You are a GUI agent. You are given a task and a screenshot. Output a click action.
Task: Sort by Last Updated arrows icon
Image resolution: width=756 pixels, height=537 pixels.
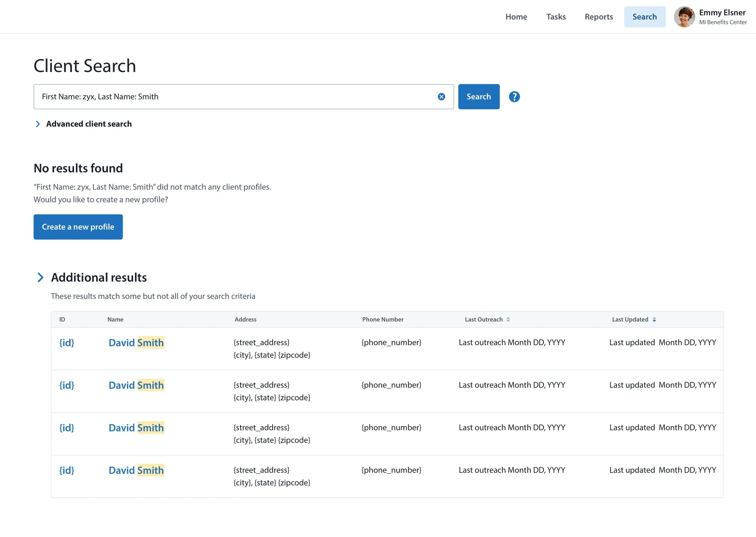[x=654, y=319]
